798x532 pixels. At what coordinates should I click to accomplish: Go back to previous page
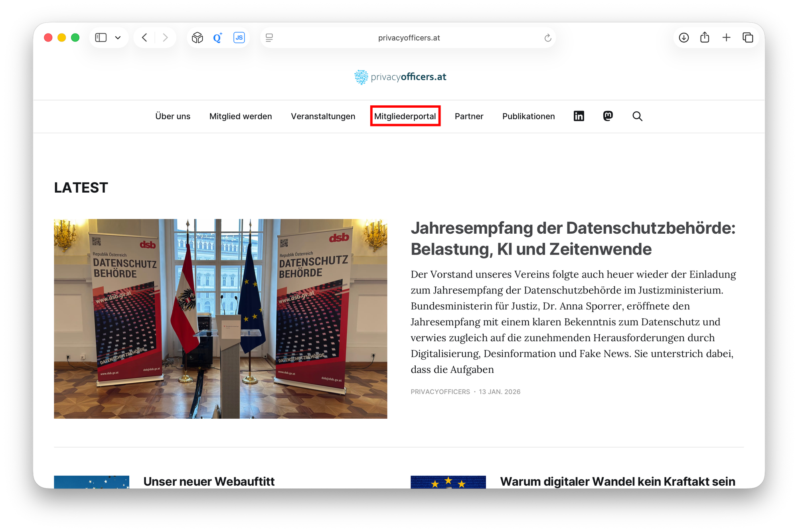click(145, 37)
